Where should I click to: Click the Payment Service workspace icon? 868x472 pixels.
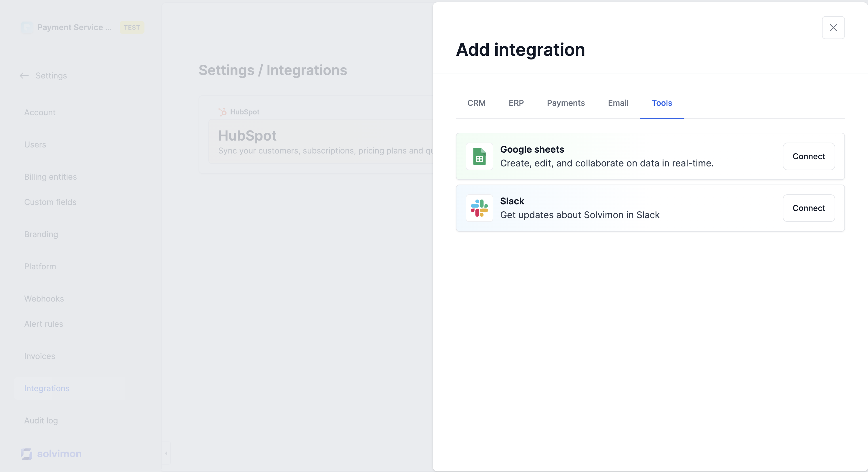(27, 28)
